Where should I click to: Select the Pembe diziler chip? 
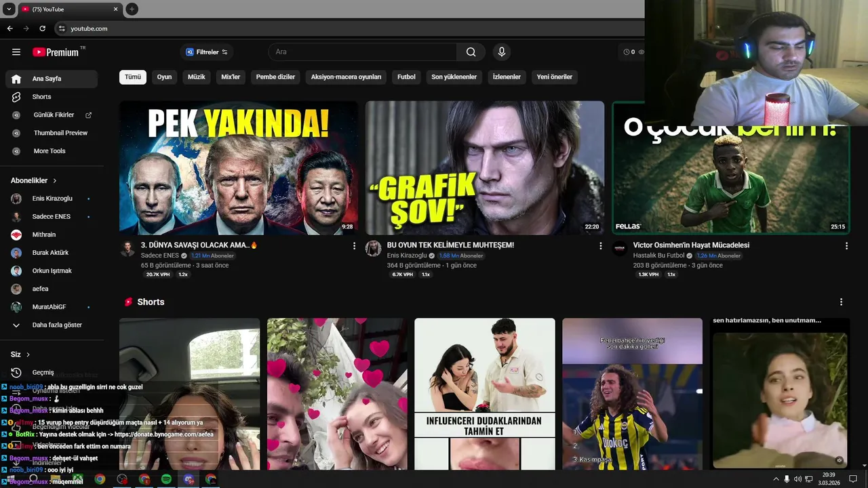point(275,77)
